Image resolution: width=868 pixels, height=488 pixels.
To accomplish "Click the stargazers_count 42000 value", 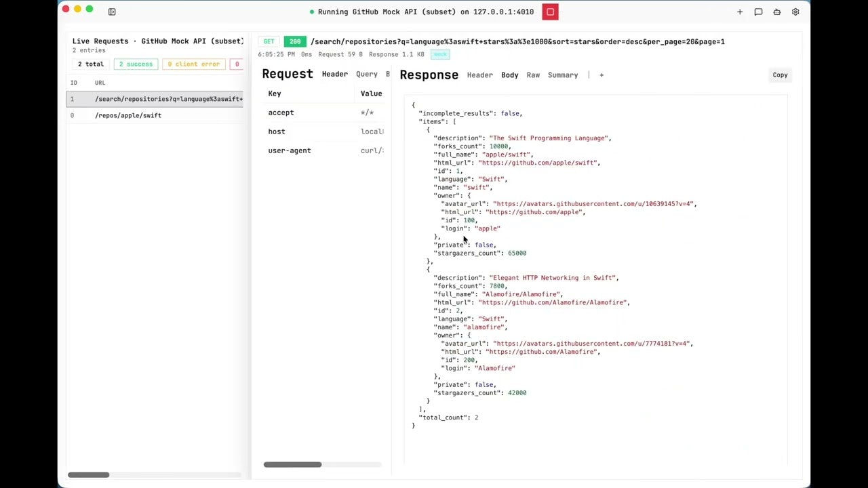I will click(x=517, y=393).
